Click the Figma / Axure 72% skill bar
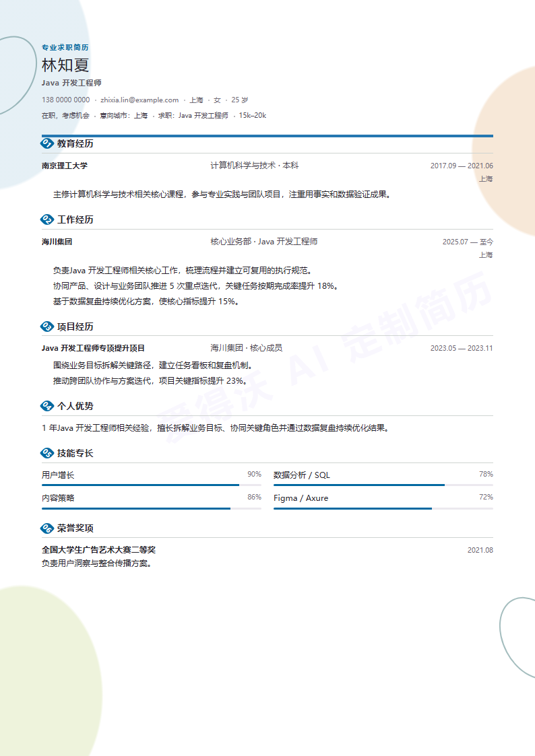The height and width of the screenshot is (756, 535). point(383,508)
